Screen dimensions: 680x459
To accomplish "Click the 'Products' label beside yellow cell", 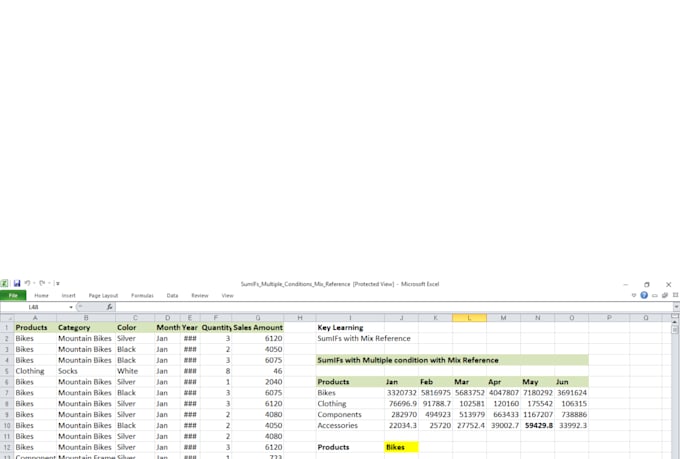I will coord(350,447).
